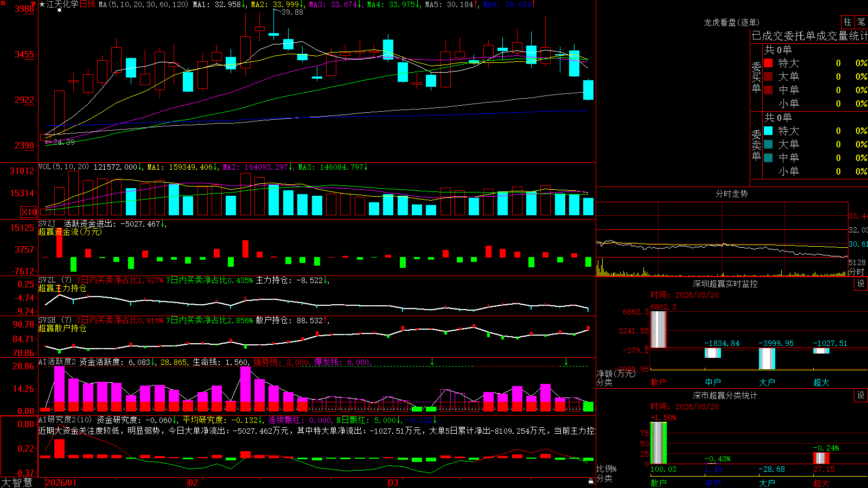Click the dark red 大单 buy-order swatch
Image resolution: width=868 pixels, height=488 pixels.
pyautogui.click(x=768, y=76)
